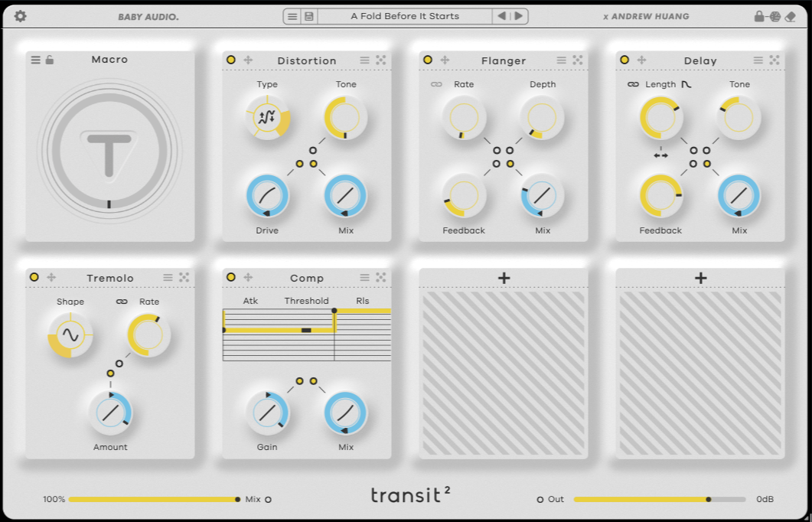The width and height of the screenshot is (812, 522).
Task: Toggle the Delay Length sync link icon
Action: click(x=634, y=84)
